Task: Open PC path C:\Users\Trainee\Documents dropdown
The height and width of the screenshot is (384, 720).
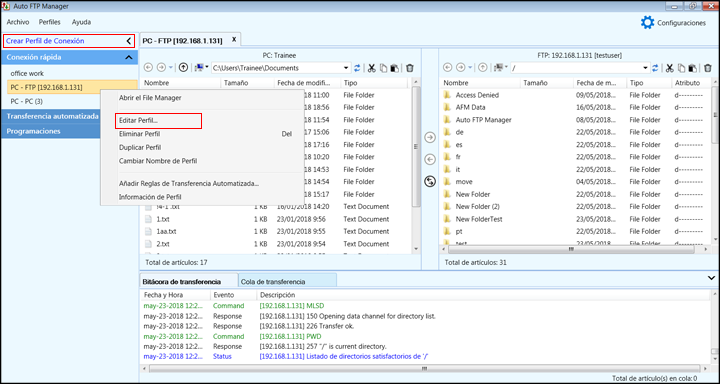Action: (347, 68)
